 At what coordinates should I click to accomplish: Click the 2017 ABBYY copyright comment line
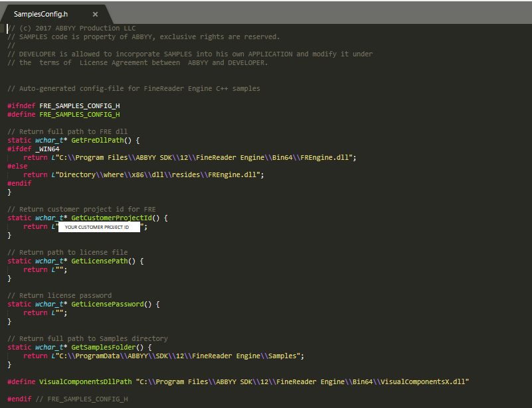tap(72, 28)
